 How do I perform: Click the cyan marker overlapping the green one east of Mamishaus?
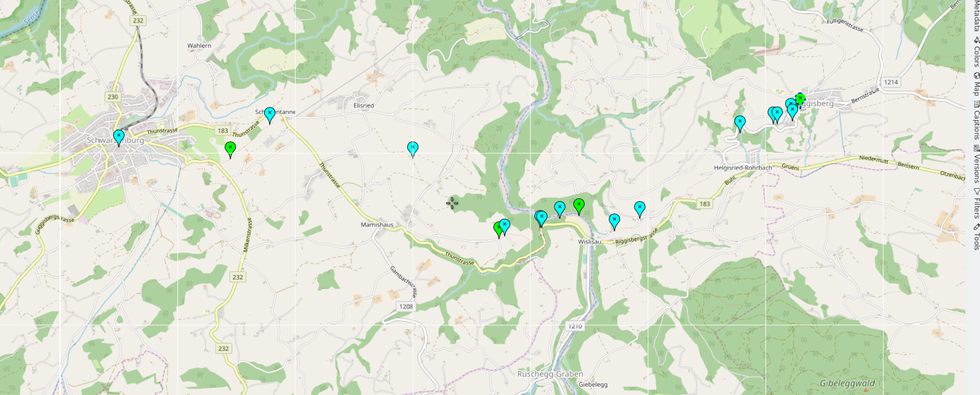coord(505,227)
